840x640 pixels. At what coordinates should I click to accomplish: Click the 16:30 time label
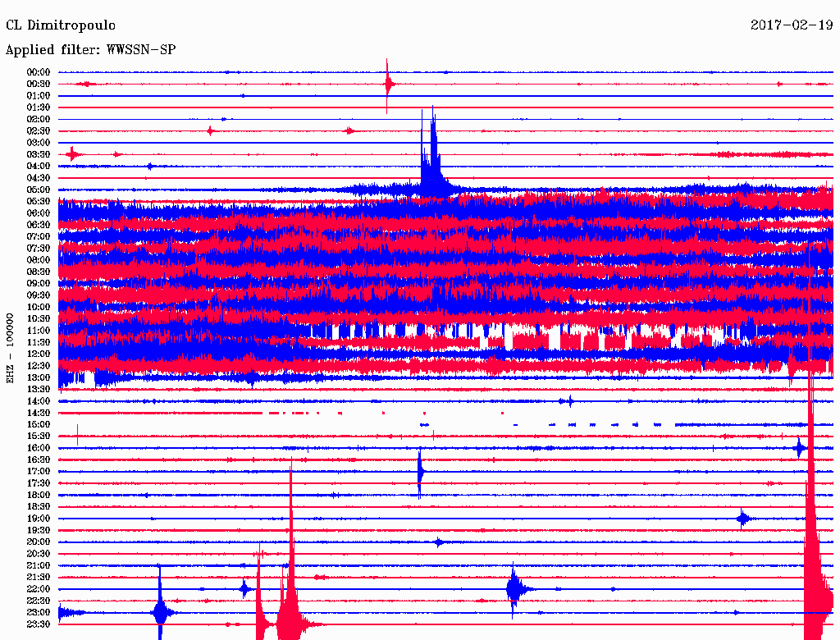(x=39, y=460)
